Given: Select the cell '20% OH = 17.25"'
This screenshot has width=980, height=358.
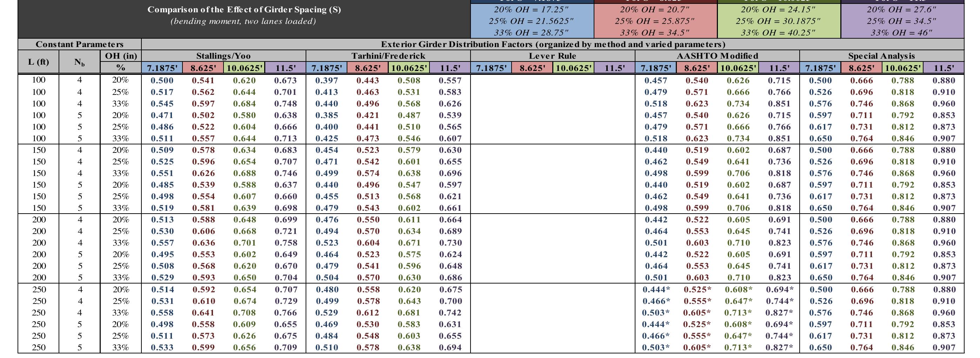Looking at the screenshot, I should coord(532,9).
